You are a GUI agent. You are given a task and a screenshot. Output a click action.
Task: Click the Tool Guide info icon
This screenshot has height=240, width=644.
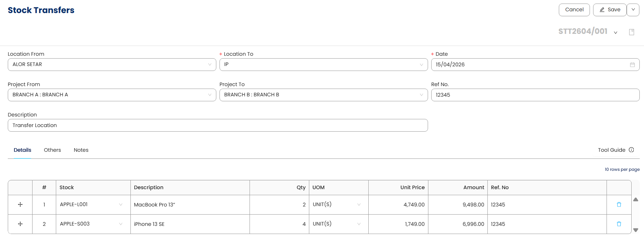coord(631,150)
